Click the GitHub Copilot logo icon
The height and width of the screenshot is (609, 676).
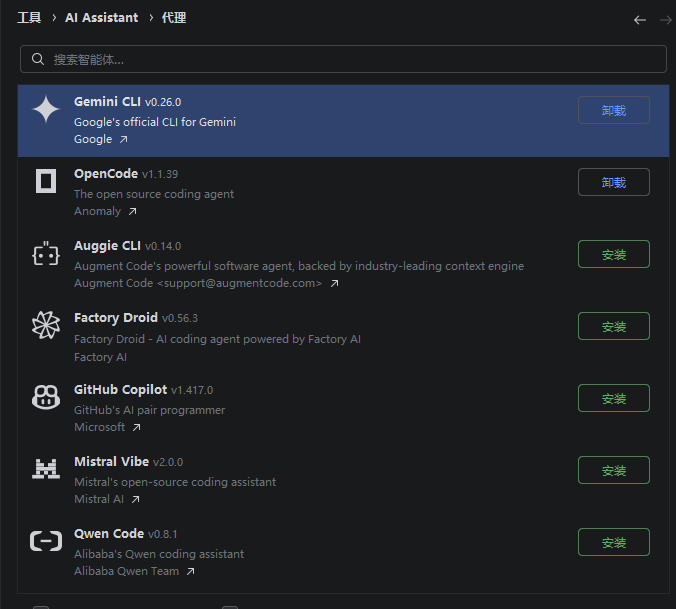click(46, 398)
